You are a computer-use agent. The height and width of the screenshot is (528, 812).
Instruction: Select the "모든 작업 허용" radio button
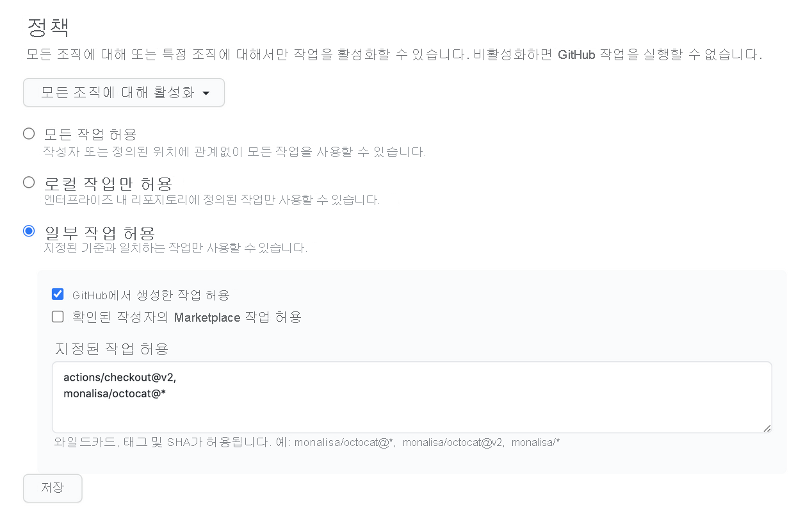pyautogui.click(x=28, y=133)
